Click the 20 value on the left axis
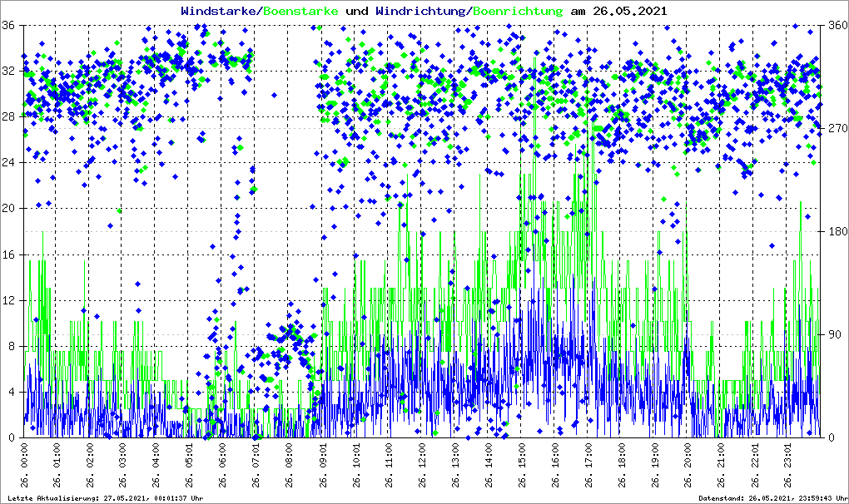The image size is (849, 504). (8, 209)
